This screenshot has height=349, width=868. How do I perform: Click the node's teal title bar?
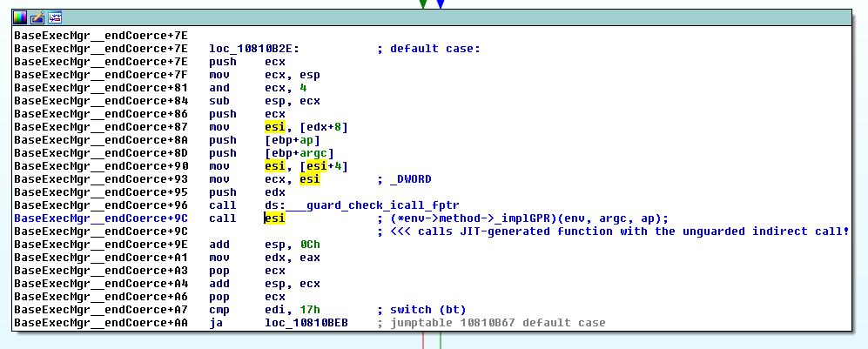pyautogui.click(x=432, y=17)
